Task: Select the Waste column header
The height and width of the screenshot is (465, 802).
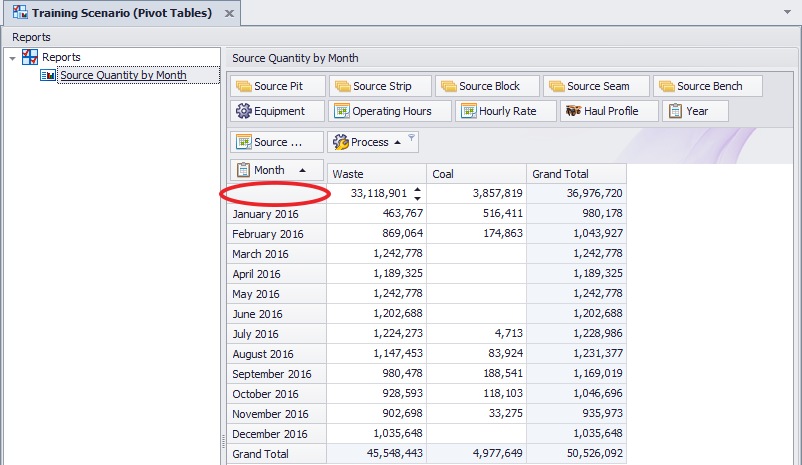Action: tap(376, 174)
